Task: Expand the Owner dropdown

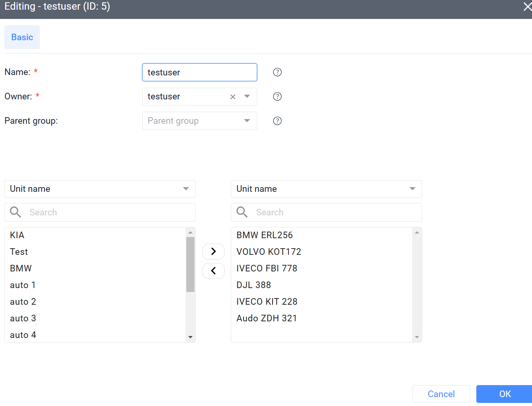Action: (247, 97)
